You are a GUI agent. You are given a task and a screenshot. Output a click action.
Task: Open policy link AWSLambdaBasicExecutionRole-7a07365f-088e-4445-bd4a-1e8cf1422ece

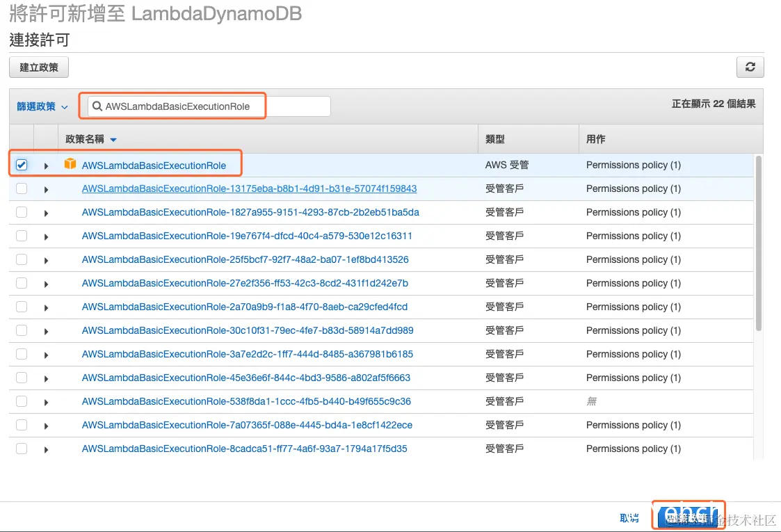point(247,425)
